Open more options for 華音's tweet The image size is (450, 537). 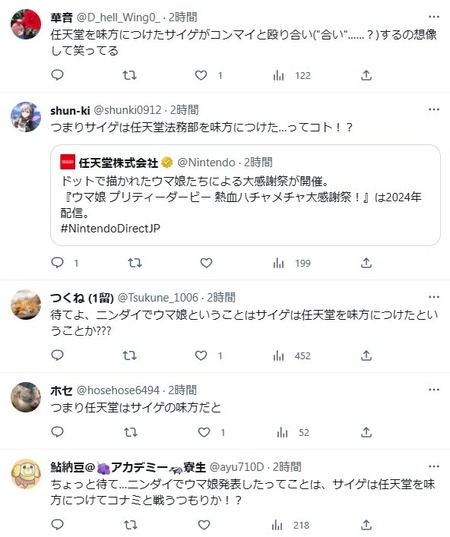(x=434, y=17)
